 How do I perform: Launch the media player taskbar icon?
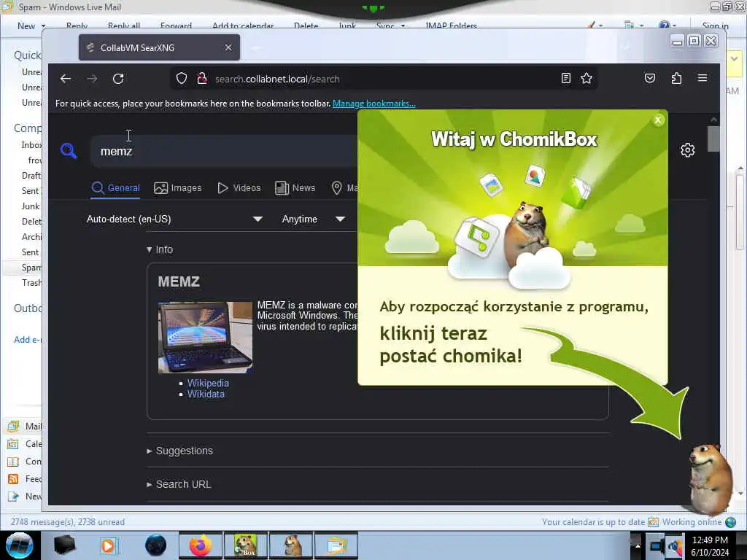[108, 545]
